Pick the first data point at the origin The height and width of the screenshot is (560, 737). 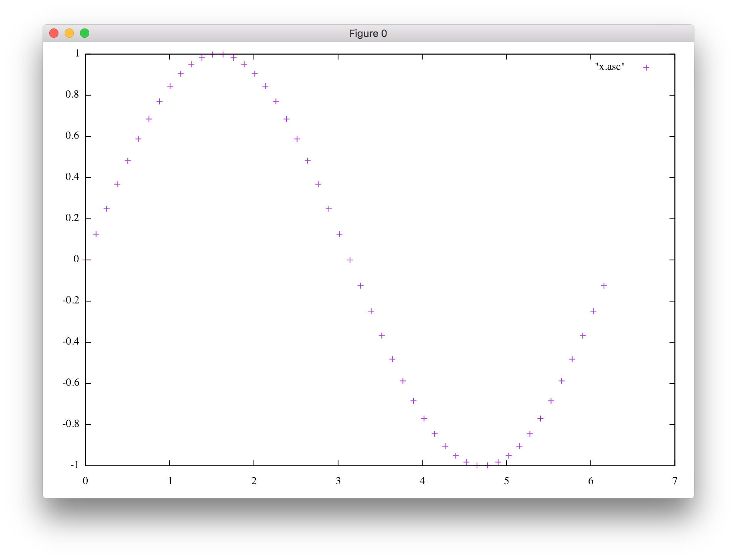85,260
